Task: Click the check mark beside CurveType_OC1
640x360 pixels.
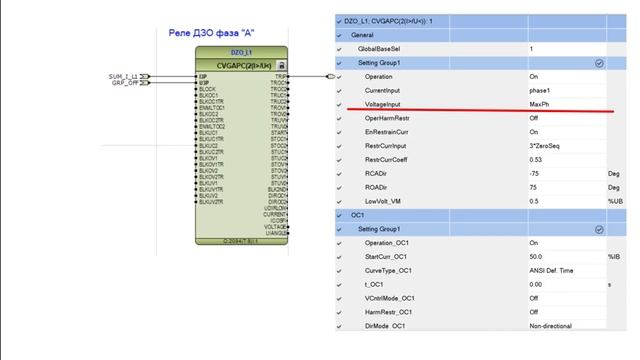Action: (x=339, y=271)
